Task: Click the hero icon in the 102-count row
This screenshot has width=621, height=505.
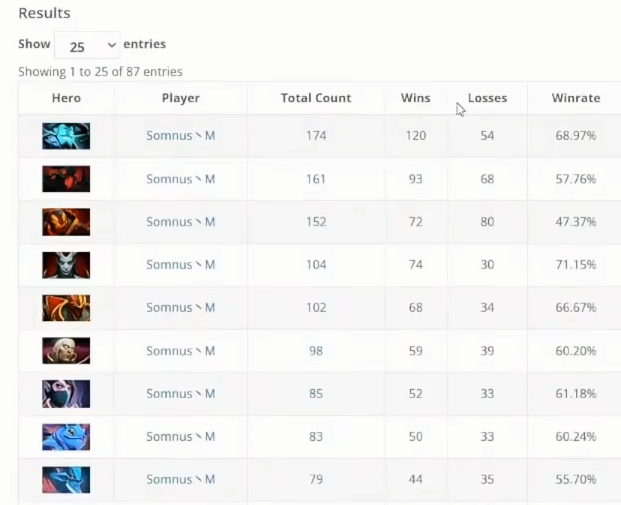Action: [x=66, y=308]
